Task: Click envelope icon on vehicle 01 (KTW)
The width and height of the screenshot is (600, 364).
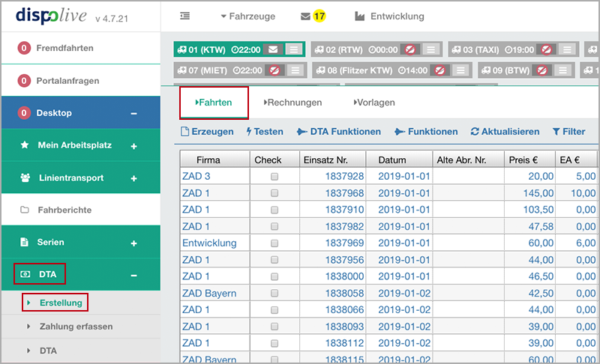Action: coord(273,49)
